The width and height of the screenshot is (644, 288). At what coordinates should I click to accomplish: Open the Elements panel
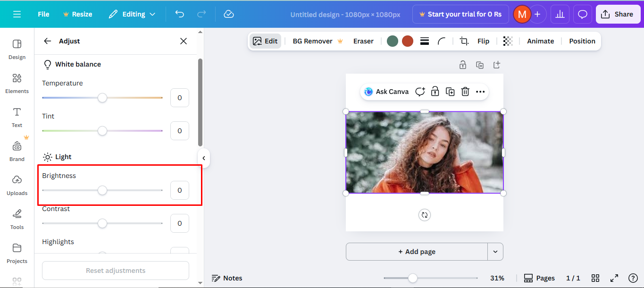(x=17, y=84)
